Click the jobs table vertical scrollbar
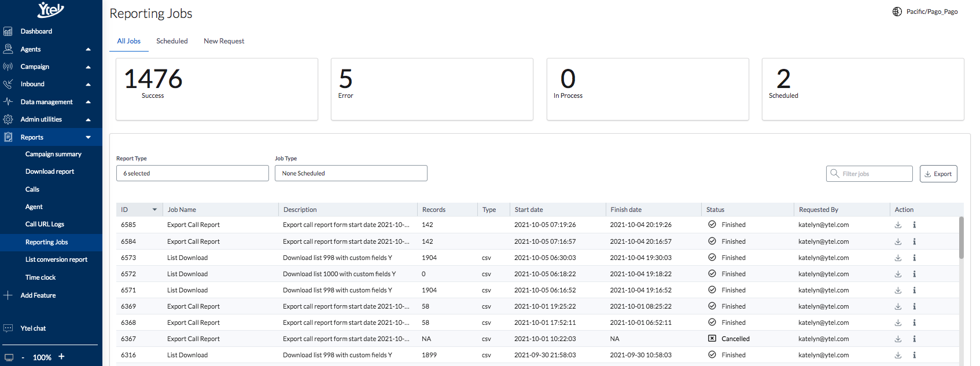This screenshot has width=980, height=366. coord(961,237)
